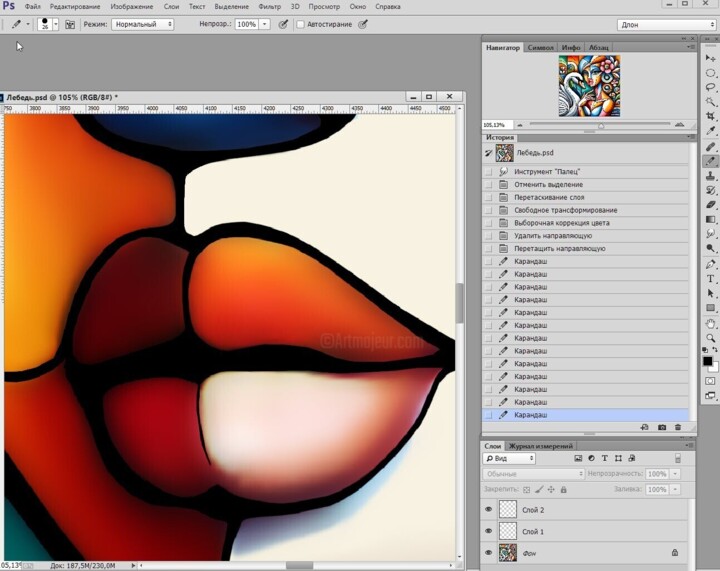The image size is (720, 571).
Task: Select the Type tool in toolbox
Action: click(x=710, y=279)
